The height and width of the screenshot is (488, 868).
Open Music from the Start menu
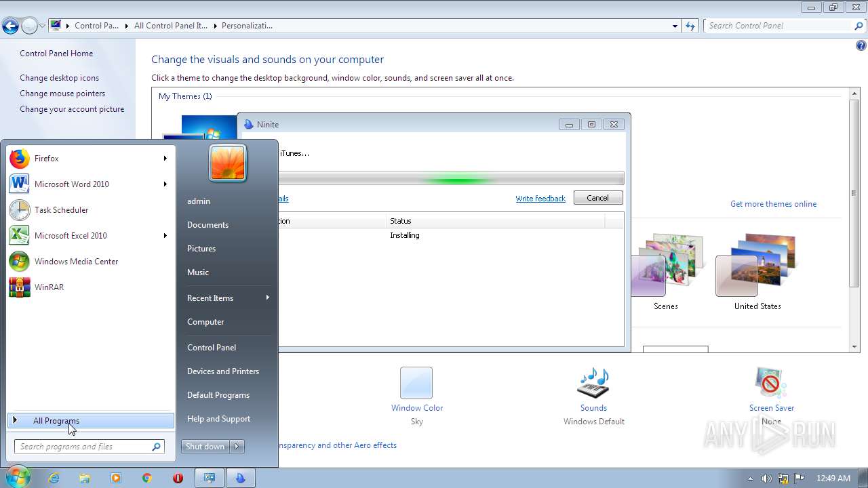pos(228,272)
